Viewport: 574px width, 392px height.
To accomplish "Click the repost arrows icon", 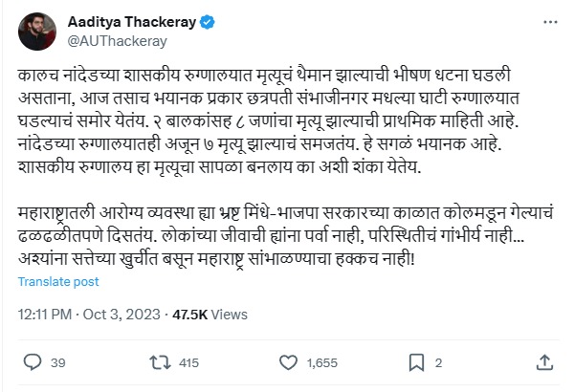I will [160, 362].
